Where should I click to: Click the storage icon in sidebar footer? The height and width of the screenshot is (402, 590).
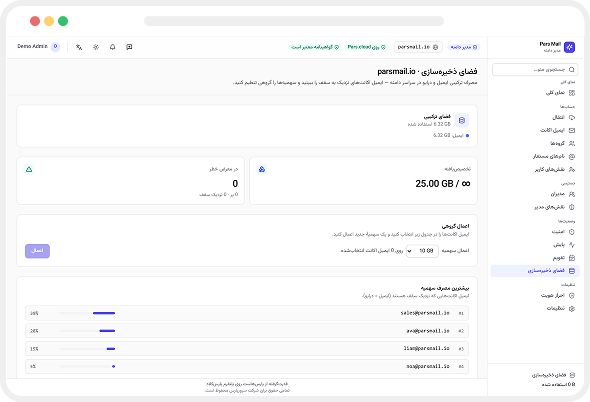coord(572,375)
